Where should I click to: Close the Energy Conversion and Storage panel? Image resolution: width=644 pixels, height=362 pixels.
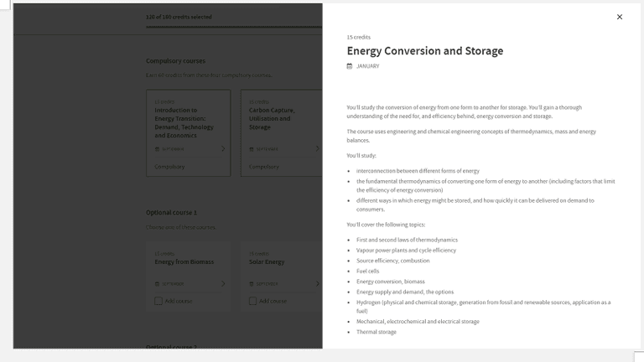coord(620,17)
